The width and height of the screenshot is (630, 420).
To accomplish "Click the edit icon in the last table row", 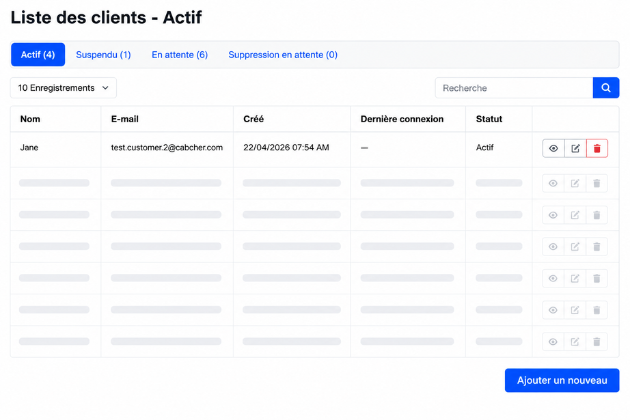I will (575, 342).
